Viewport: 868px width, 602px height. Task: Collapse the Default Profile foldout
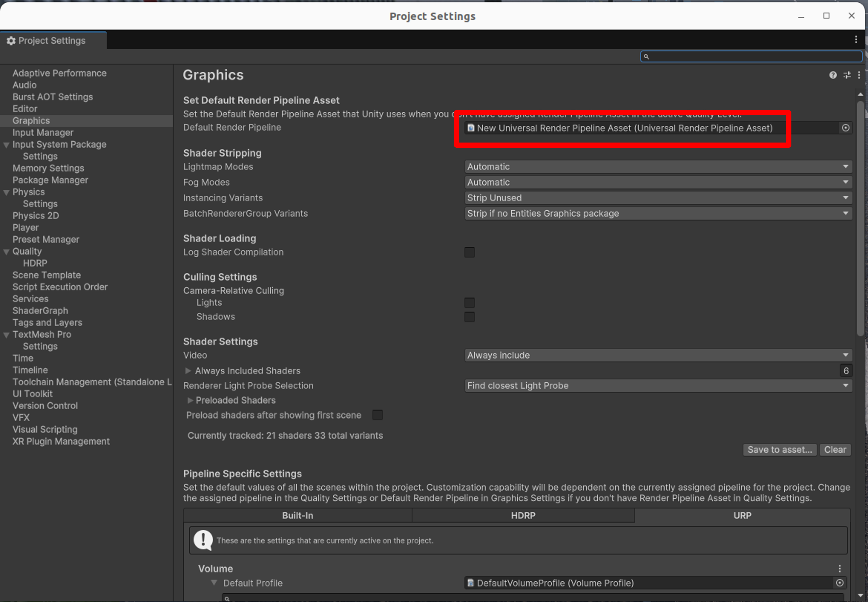click(214, 583)
